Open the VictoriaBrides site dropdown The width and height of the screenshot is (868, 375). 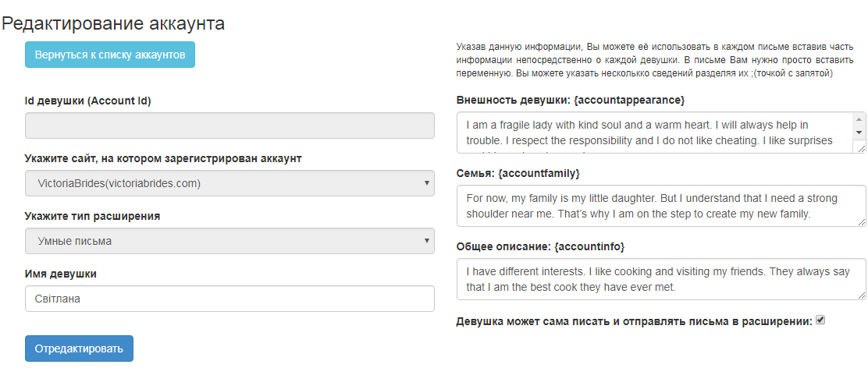click(229, 183)
